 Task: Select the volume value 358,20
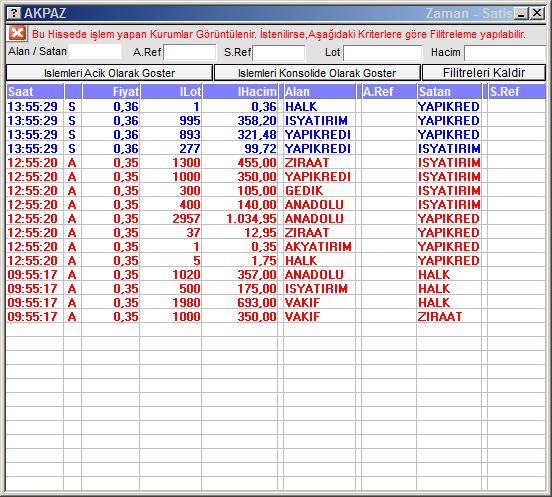(x=257, y=121)
